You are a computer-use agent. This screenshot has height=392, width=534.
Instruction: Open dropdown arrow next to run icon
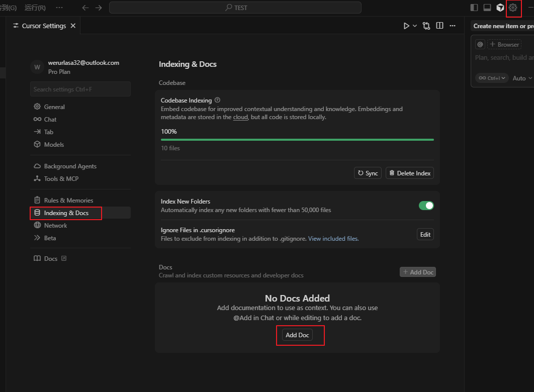tap(414, 26)
